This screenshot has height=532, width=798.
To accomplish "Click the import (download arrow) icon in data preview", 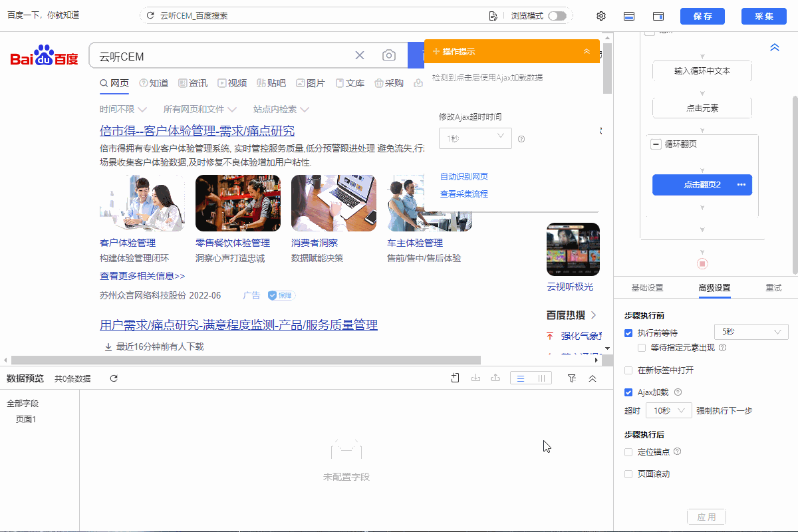I will [475, 378].
